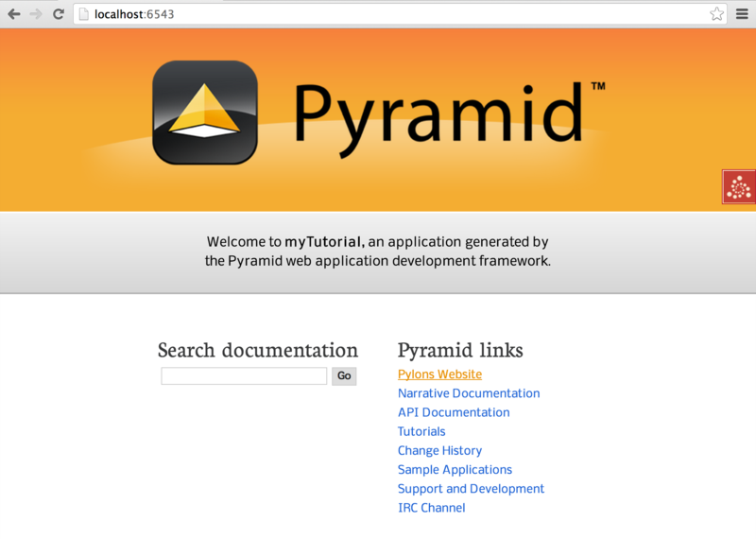Click the browser forward arrow

point(36,14)
